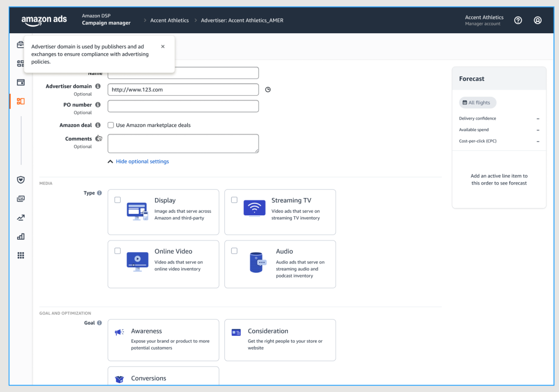This screenshot has width=559, height=392.
Task: Enable Use Amazon marketplace deals checkbox
Action: [x=111, y=125]
